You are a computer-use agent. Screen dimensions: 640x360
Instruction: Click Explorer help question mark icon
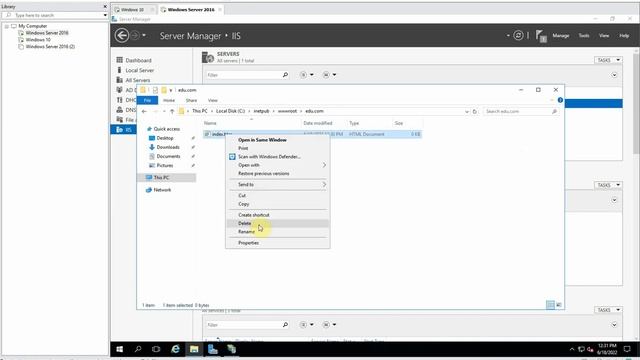coord(560,100)
